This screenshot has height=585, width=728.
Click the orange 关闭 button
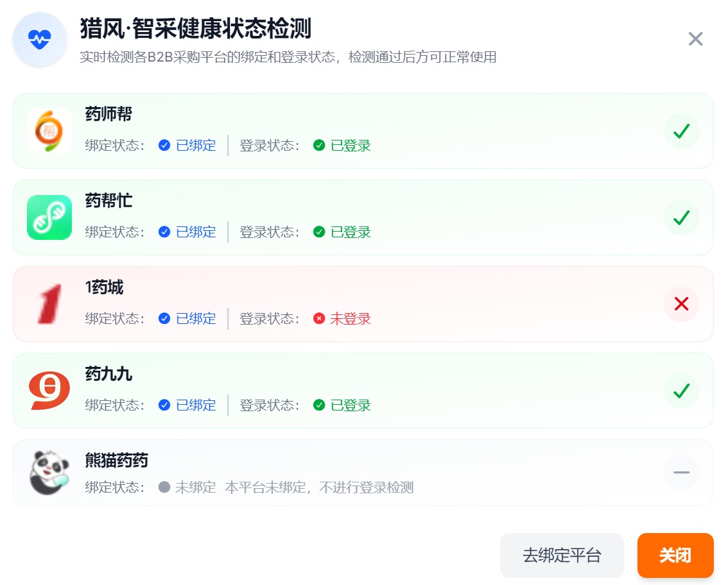click(675, 555)
